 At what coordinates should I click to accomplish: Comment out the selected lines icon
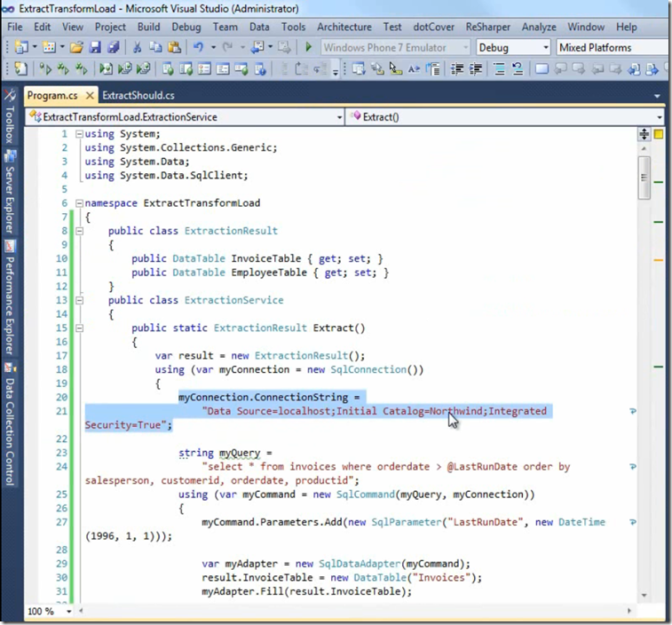499,68
